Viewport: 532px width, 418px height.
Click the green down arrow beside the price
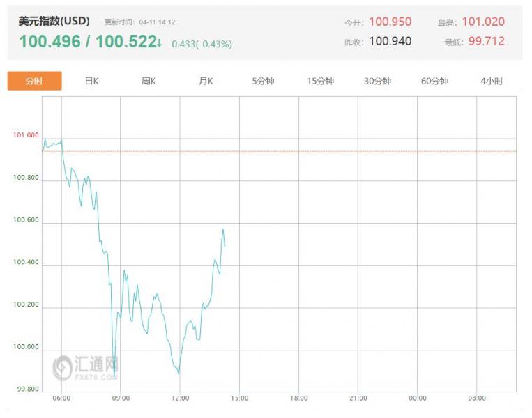click(x=160, y=43)
